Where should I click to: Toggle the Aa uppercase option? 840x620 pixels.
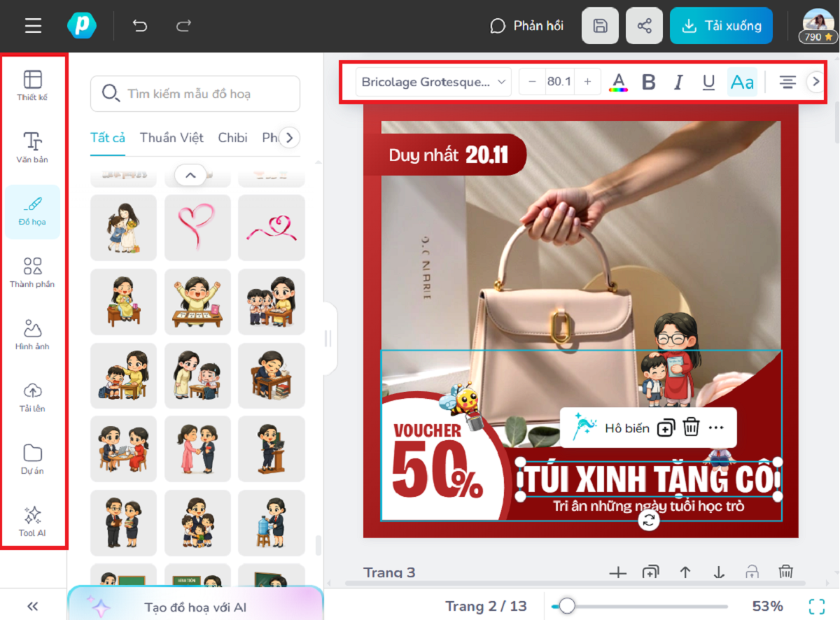(x=742, y=82)
